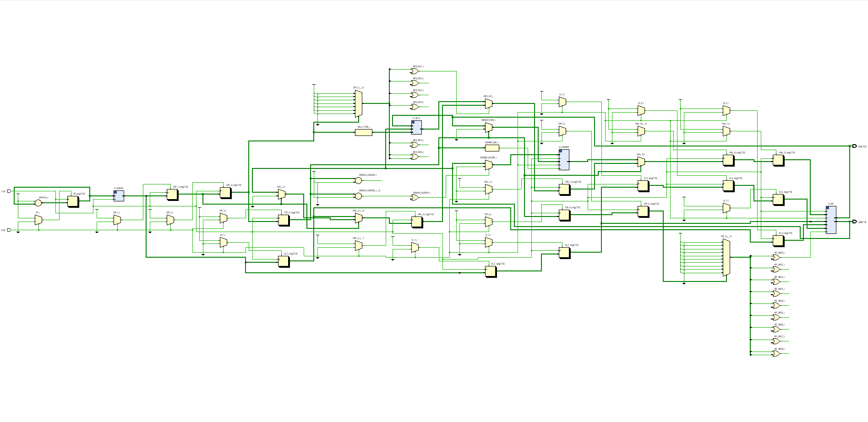Click the OP_3_reg[7:0] register

[284, 220]
